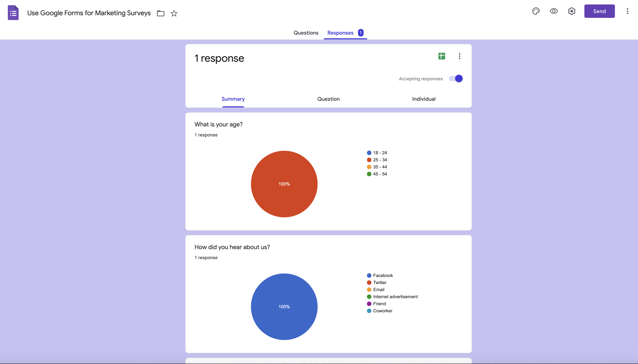This screenshot has height=364, width=638.
Task: Open form settings gear
Action: (571, 11)
